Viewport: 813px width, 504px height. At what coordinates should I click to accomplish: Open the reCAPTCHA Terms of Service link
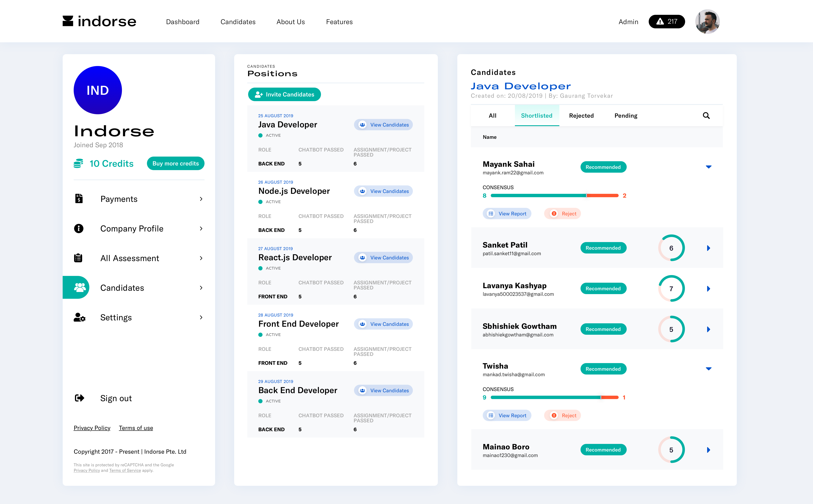coord(125,471)
